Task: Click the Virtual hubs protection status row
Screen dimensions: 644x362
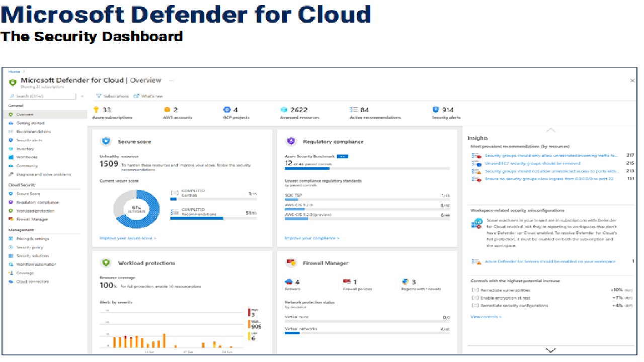Action: 368,318
